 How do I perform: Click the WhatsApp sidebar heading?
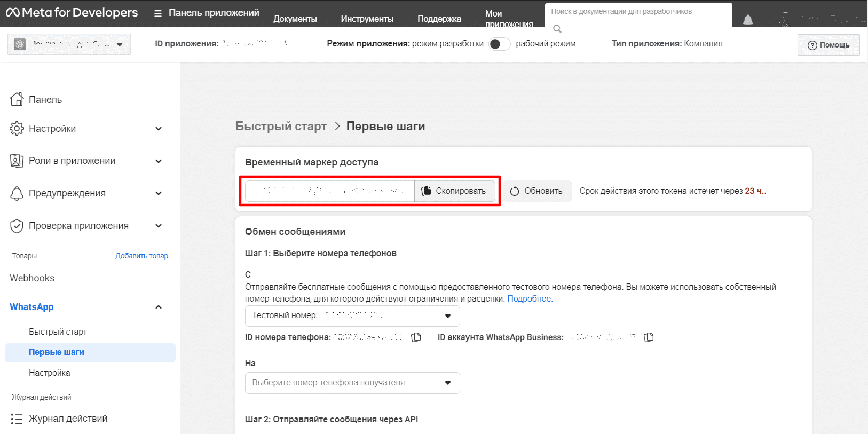(x=31, y=307)
